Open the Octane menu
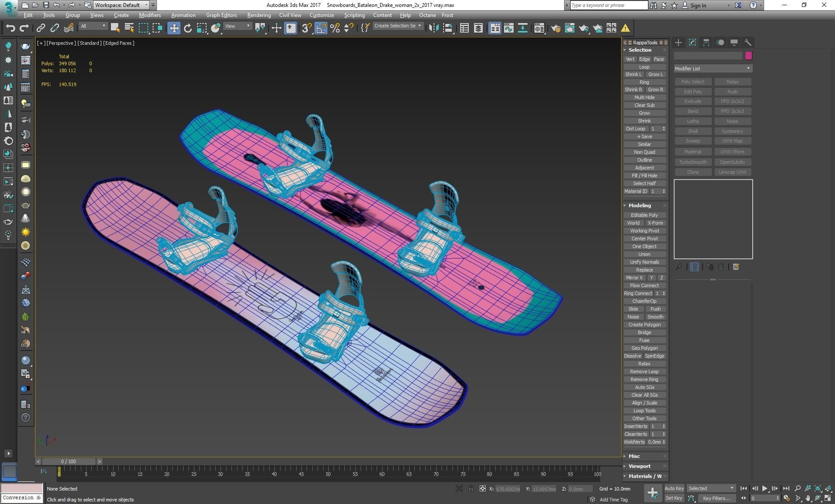 click(428, 15)
